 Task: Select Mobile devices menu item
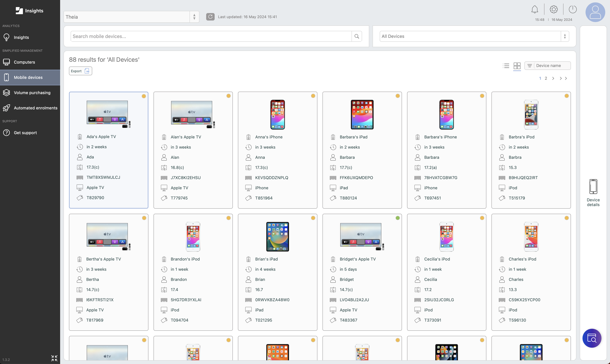30,77
